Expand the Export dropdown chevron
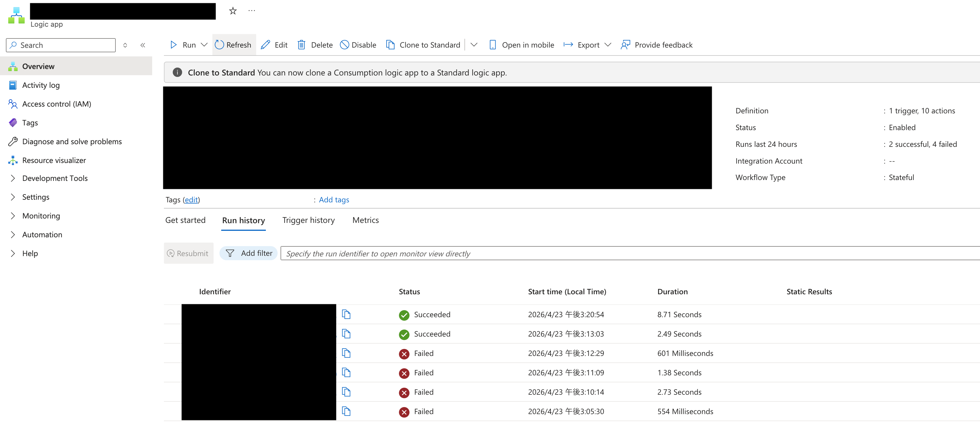The width and height of the screenshot is (980, 437). click(x=608, y=45)
